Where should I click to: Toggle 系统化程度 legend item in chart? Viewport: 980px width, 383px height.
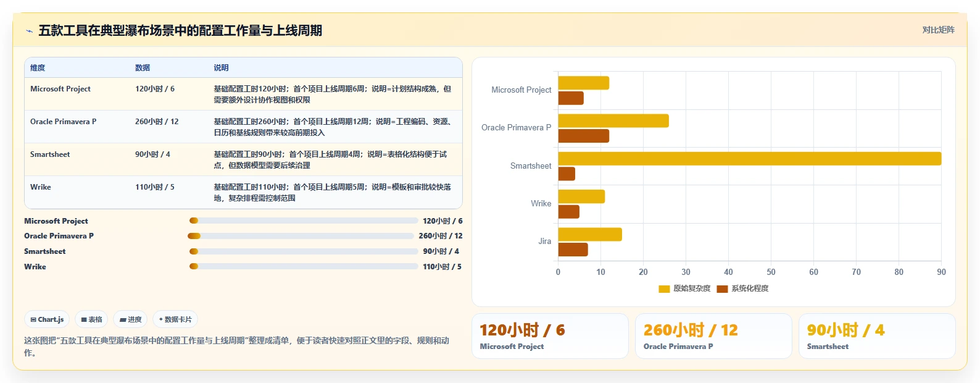(x=742, y=288)
